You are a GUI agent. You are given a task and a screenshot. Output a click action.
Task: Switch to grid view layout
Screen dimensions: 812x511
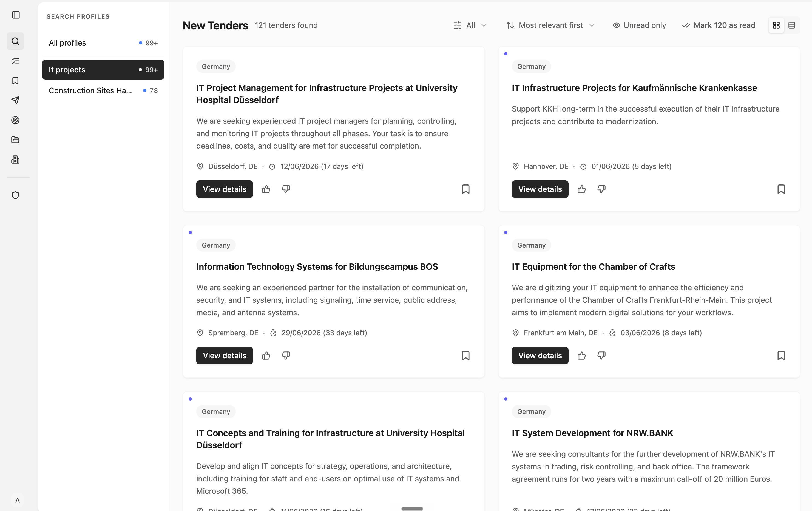click(776, 25)
